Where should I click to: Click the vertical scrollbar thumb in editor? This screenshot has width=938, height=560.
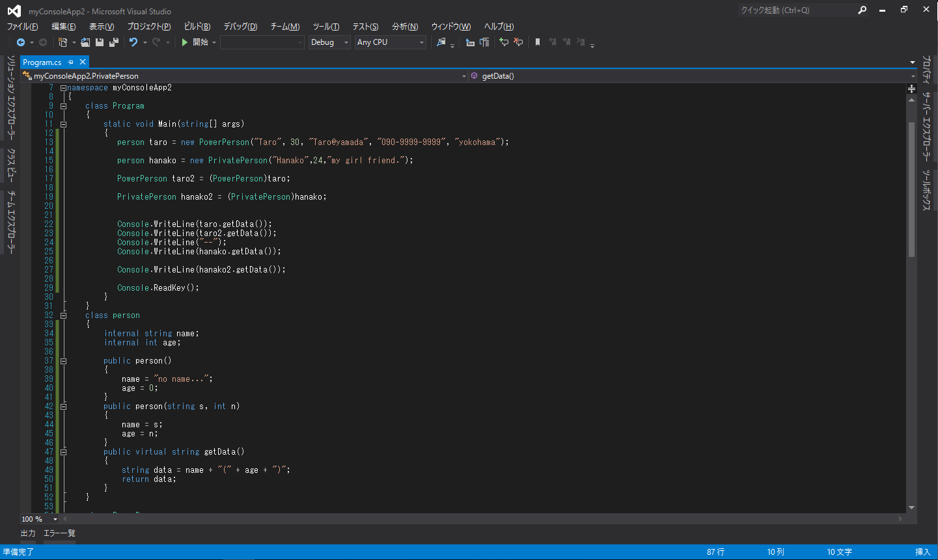pos(911,189)
